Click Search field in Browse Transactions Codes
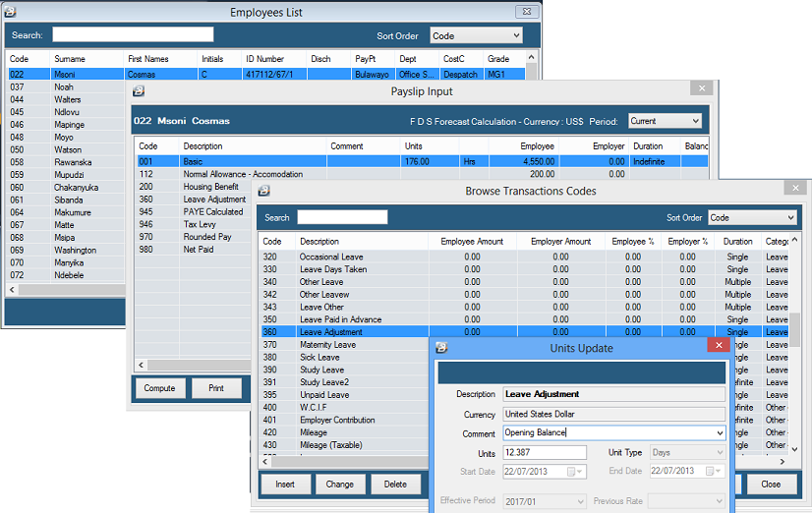This screenshot has width=812, height=513. (342, 217)
